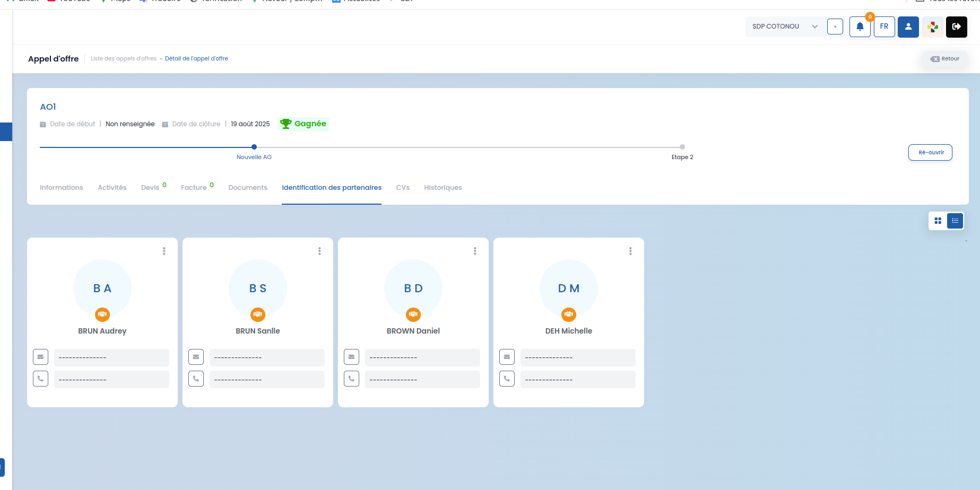Click the user profile icon
The image size is (980, 490).
pos(908,27)
